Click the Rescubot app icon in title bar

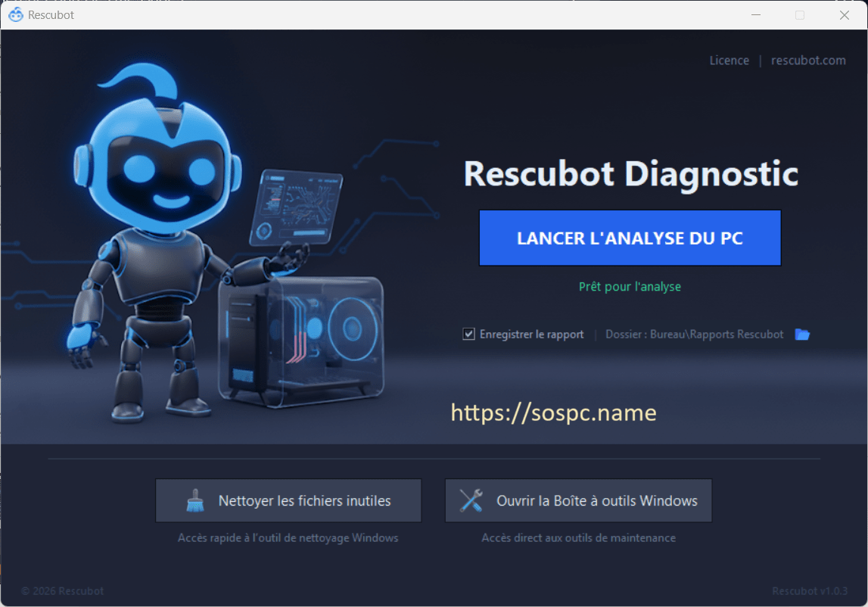click(16, 15)
